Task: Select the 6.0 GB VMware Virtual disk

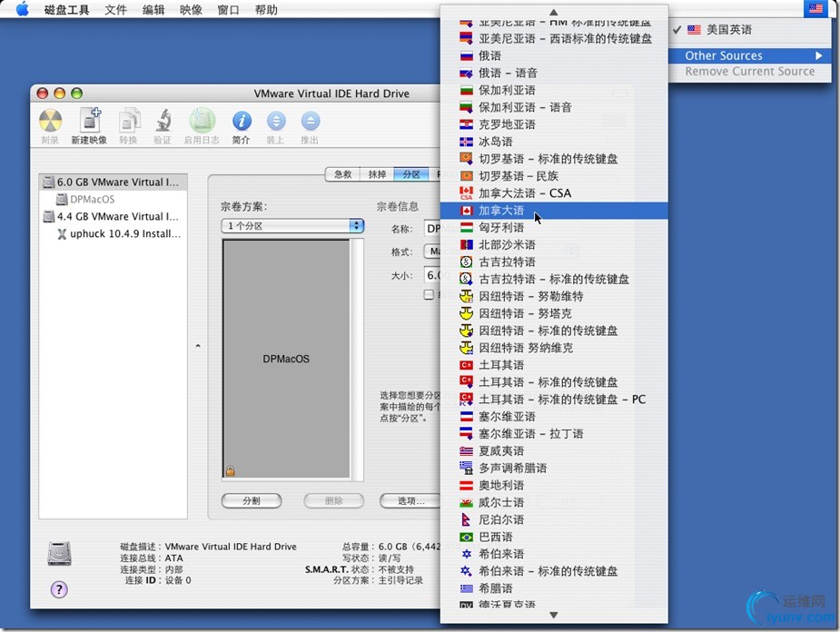Action: (115, 182)
